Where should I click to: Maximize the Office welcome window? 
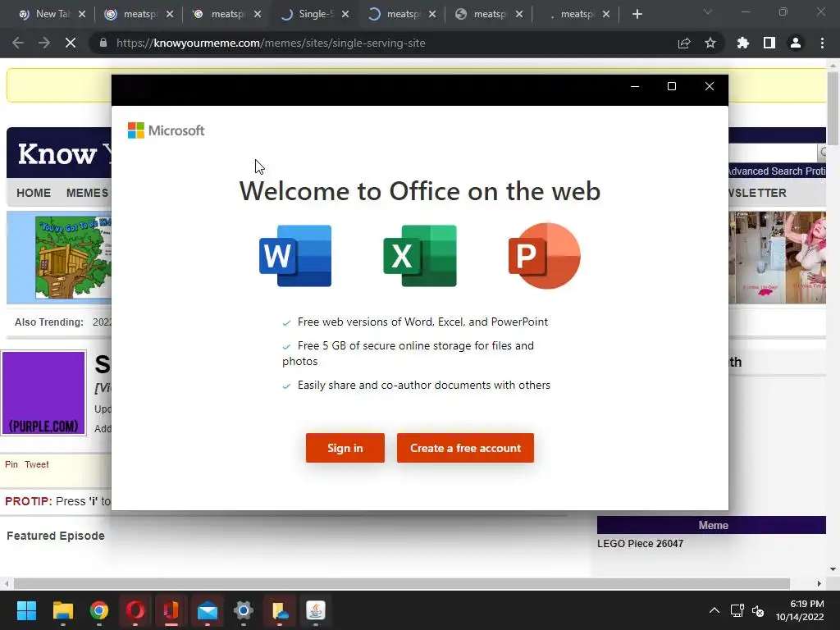pyautogui.click(x=671, y=86)
